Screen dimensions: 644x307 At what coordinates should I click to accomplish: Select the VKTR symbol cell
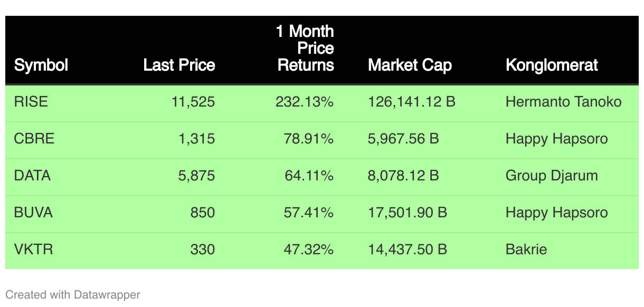pos(34,249)
